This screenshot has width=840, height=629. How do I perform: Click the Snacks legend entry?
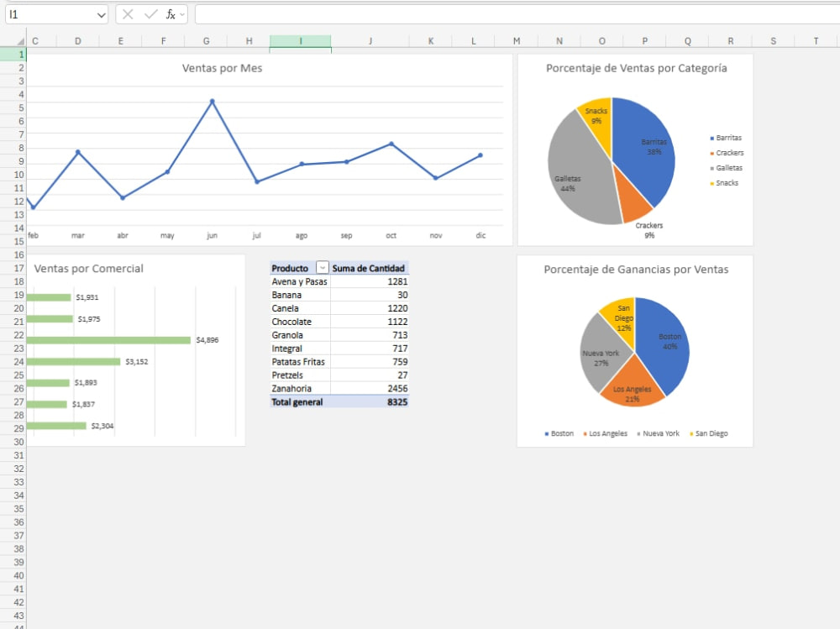[x=724, y=183]
